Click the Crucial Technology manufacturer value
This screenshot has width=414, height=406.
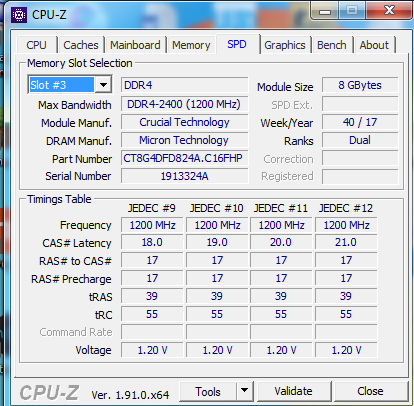coord(185,122)
